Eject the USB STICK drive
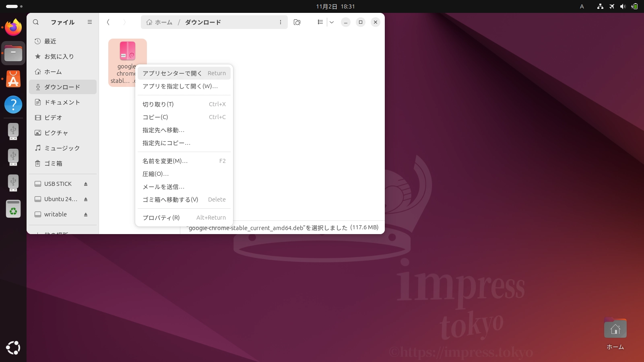The width and height of the screenshot is (644, 362). [x=86, y=184]
